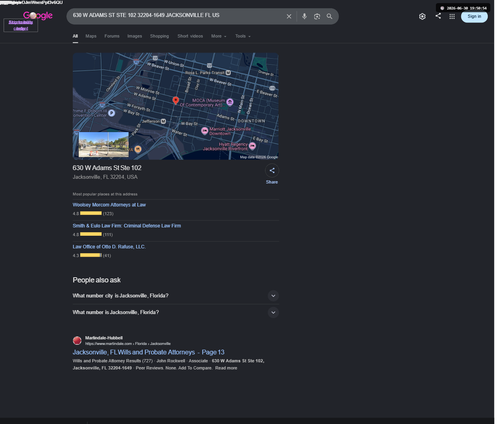
Task: Select the All tab
Action: 75,36
